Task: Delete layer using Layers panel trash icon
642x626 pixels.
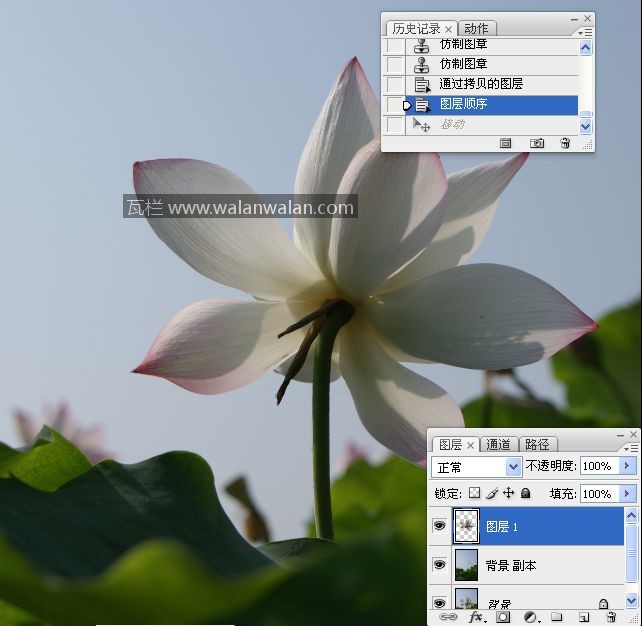Action: pyautogui.click(x=611, y=618)
